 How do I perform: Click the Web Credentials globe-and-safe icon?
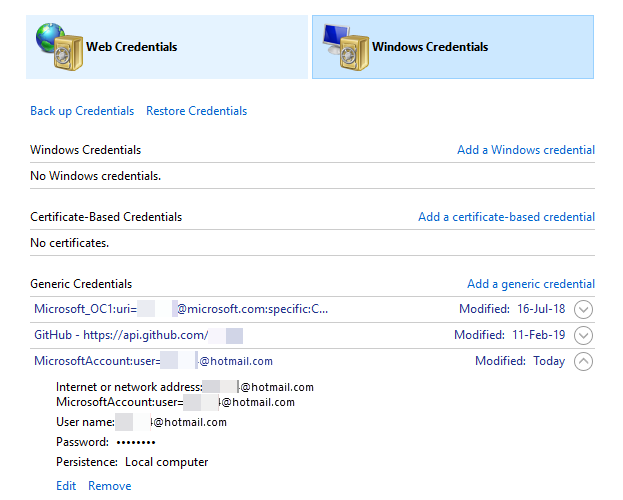point(59,47)
